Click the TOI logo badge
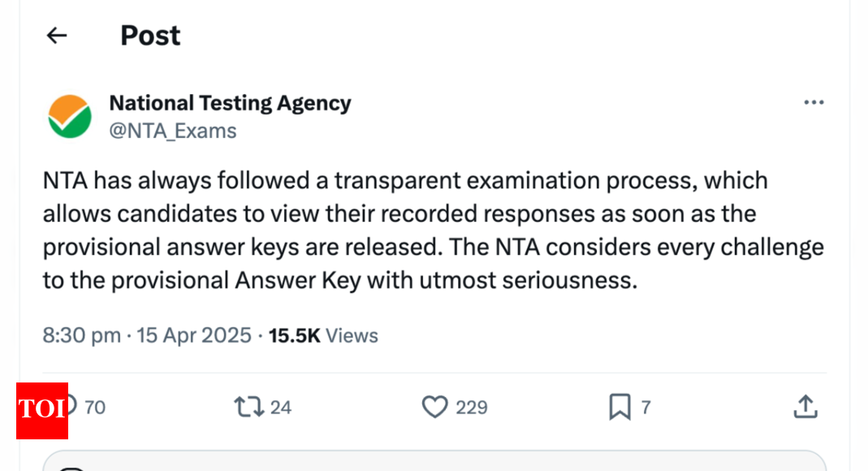Screen dimensions: 868x471 click(x=42, y=411)
